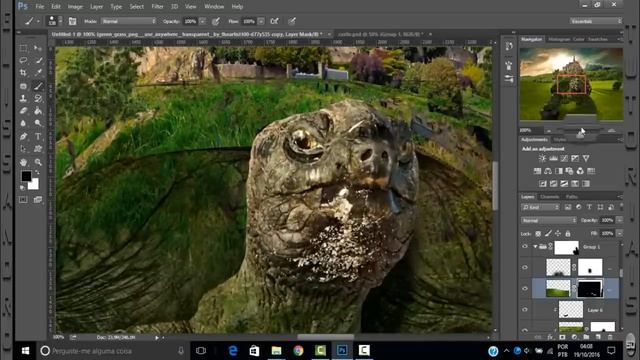Select the Brush tool in toolbox
The height and width of the screenshot is (360, 640).
(38, 86)
